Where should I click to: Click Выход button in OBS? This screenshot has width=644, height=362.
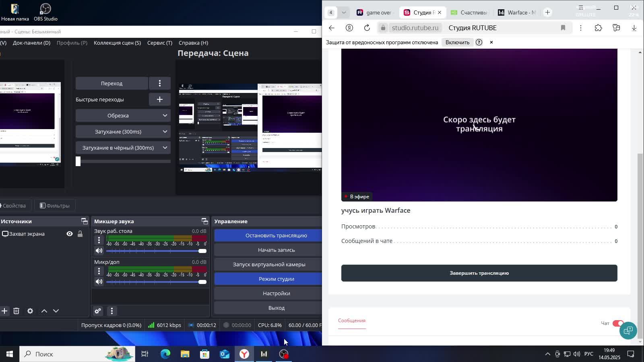click(268, 308)
